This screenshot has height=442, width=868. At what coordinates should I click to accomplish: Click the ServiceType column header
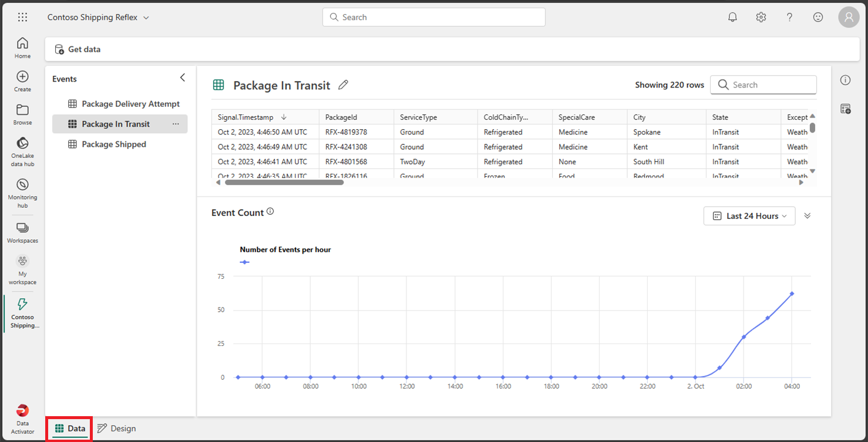click(435, 117)
